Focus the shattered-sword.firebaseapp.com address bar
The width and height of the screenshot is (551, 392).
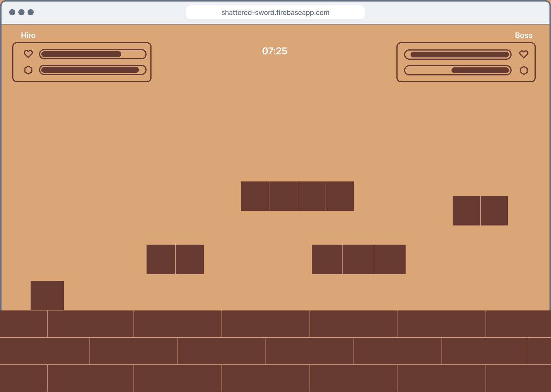tap(275, 13)
